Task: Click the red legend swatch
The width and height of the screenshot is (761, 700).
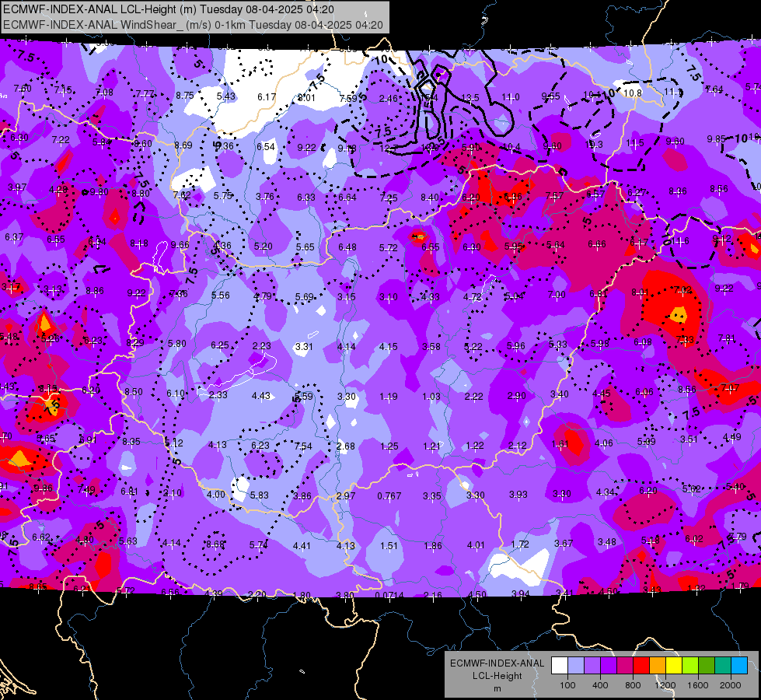Action: pos(641,666)
